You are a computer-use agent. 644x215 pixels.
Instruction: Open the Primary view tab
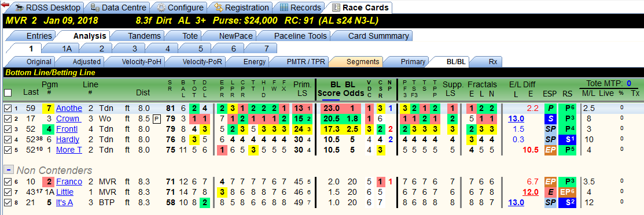[x=413, y=62]
